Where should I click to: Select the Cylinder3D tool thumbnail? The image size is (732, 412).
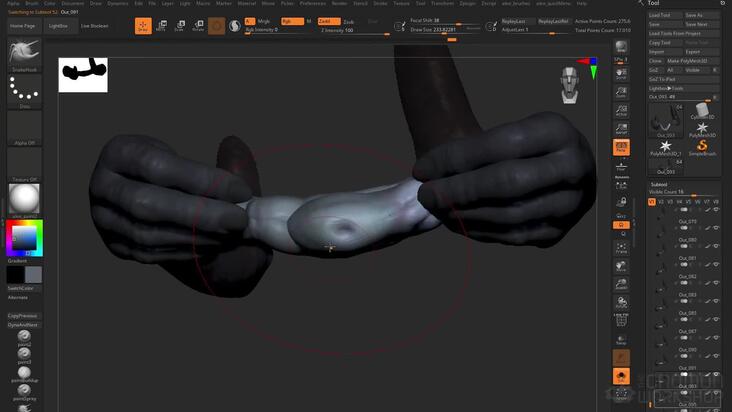coord(702,111)
